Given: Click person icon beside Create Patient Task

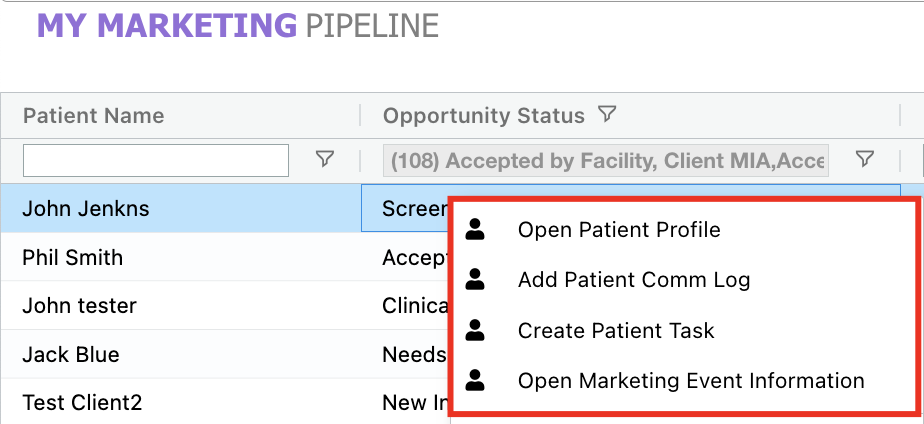Looking at the screenshot, I should [x=476, y=330].
